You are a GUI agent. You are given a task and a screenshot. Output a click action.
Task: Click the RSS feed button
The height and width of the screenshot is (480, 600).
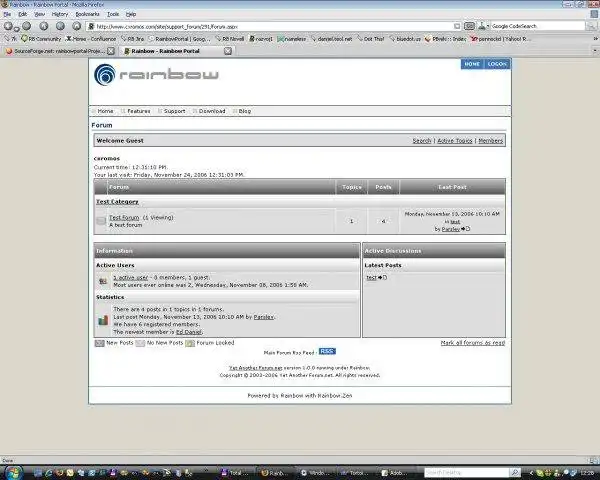(x=327, y=351)
